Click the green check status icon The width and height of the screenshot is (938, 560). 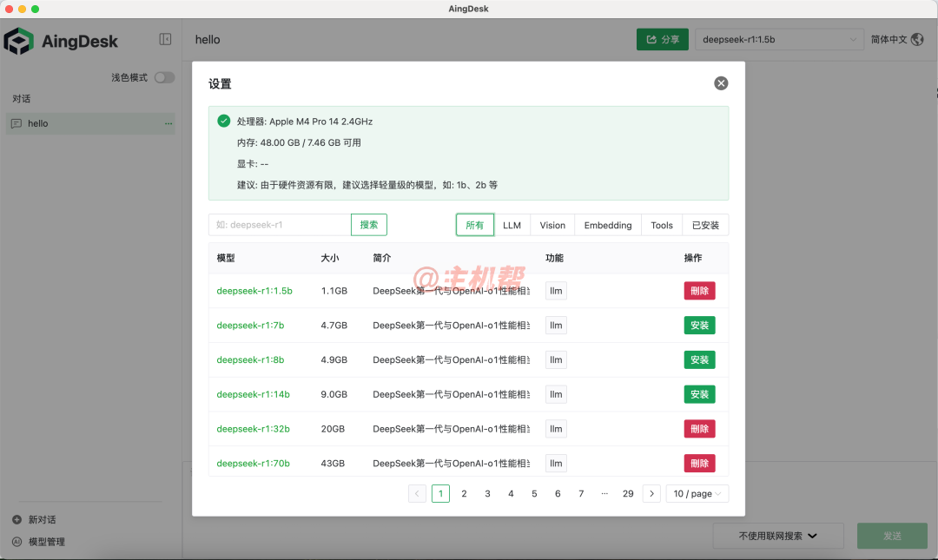tap(224, 121)
